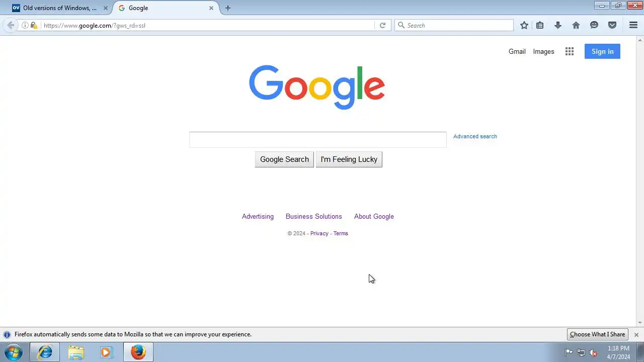This screenshot has width=644, height=362.
Task: Open the Images link
Action: (x=543, y=51)
